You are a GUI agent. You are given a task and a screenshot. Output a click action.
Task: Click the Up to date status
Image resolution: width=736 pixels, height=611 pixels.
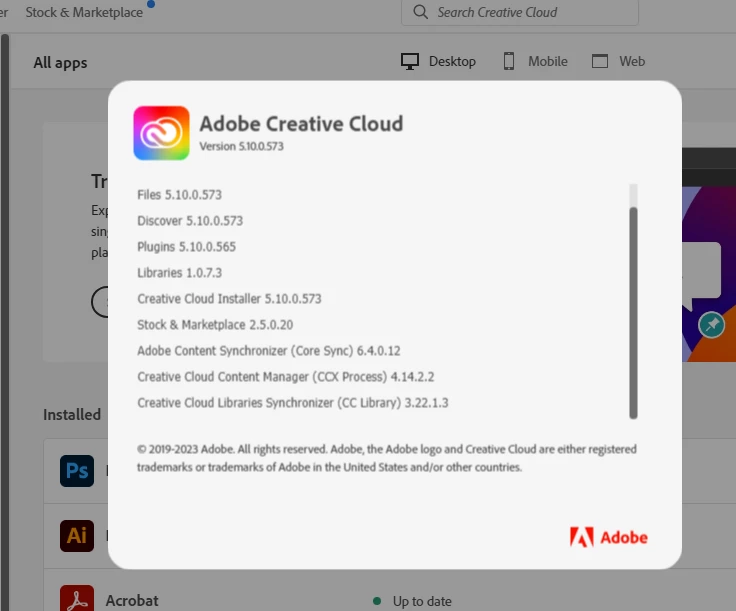(422, 601)
